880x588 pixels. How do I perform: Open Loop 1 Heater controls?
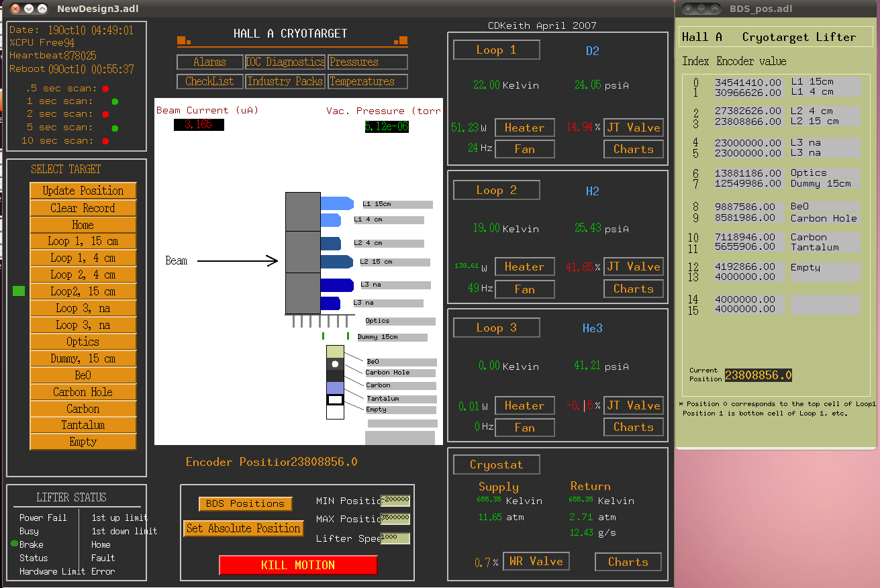tap(525, 128)
